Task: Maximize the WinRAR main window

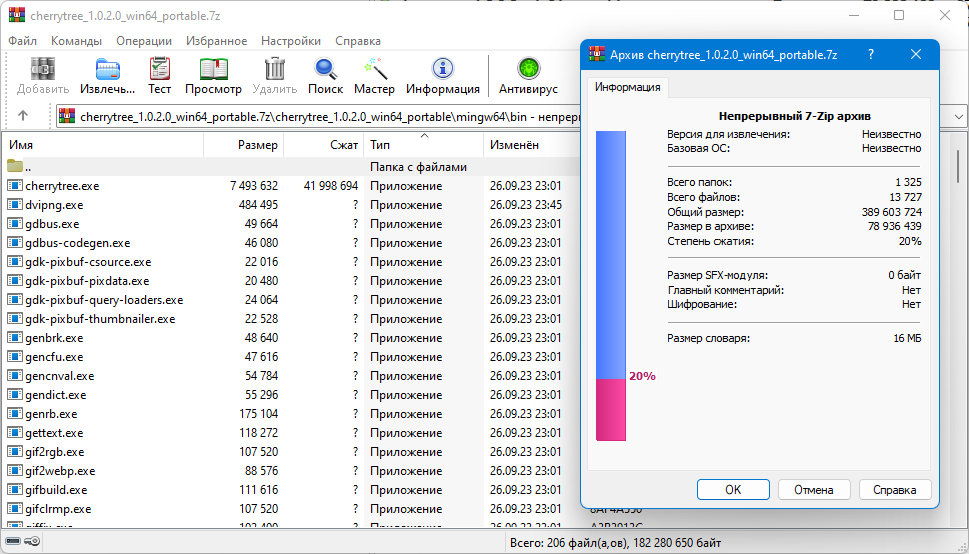Action: tap(899, 15)
